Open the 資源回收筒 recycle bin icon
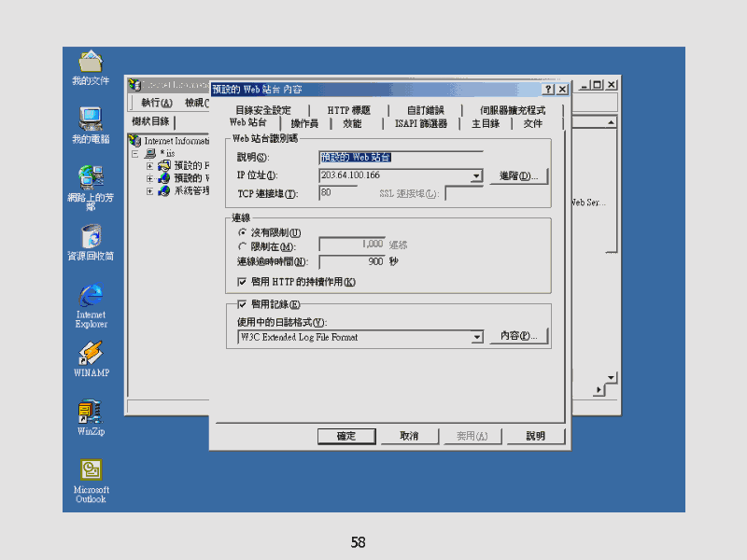This screenshot has height=560, width=747. pyautogui.click(x=91, y=235)
